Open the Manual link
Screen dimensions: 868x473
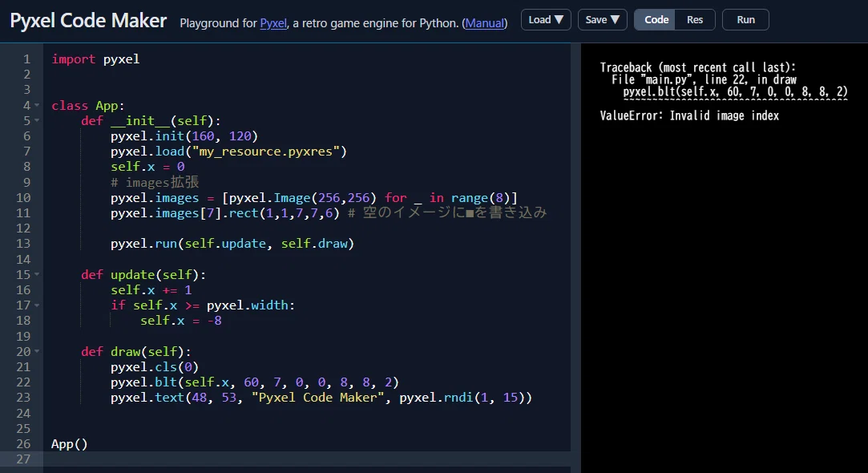tap(484, 23)
